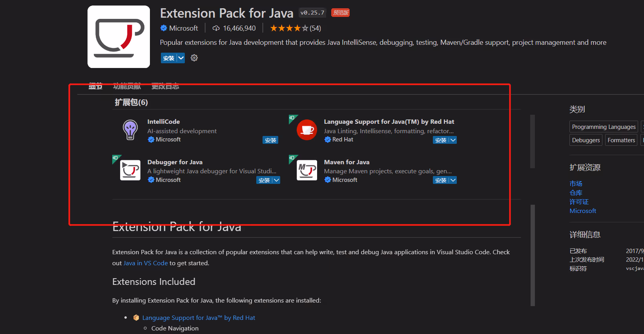
Task: Click the install count cloud download icon
Action: [x=216, y=28]
